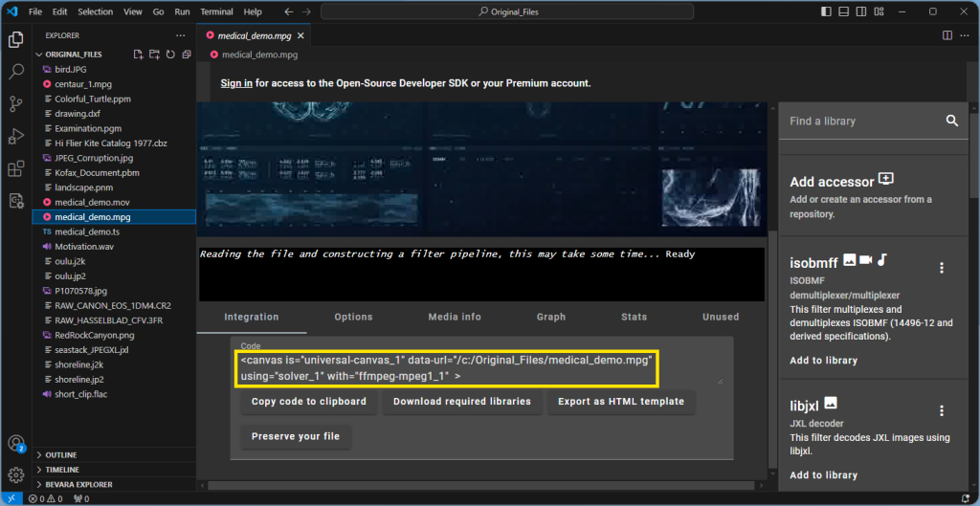The width and height of the screenshot is (980, 506).
Task: Open the File menu
Action: click(x=35, y=11)
